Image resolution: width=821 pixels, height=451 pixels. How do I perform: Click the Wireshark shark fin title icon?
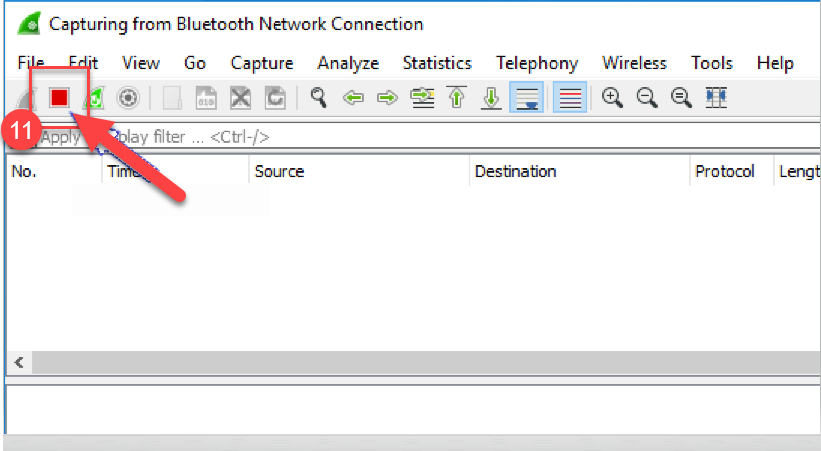point(29,24)
